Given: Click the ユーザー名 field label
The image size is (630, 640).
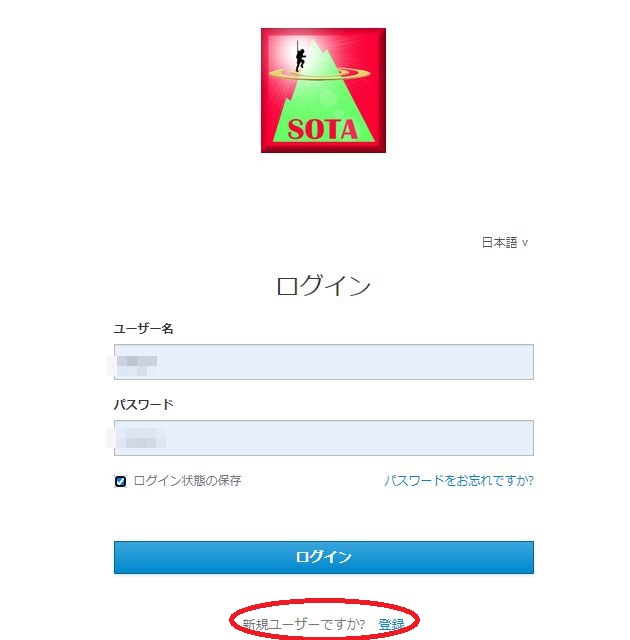Looking at the screenshot, I should click(x=143, y=329).
